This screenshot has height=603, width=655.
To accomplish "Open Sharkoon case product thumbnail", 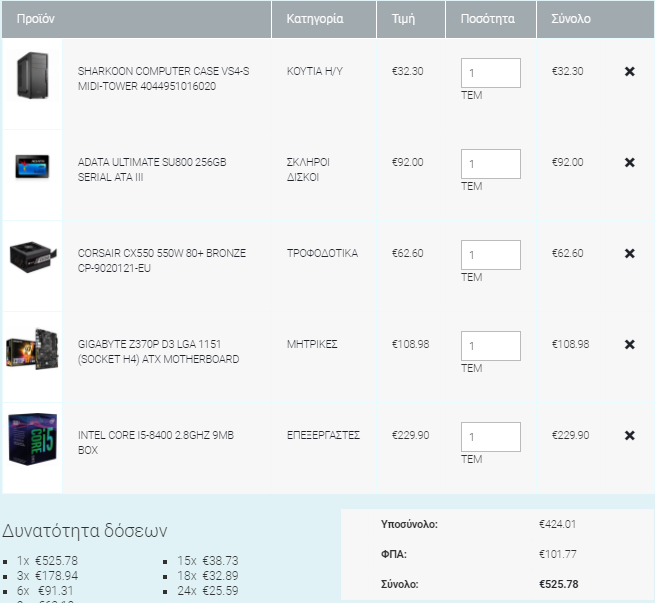I will (33, 76).
